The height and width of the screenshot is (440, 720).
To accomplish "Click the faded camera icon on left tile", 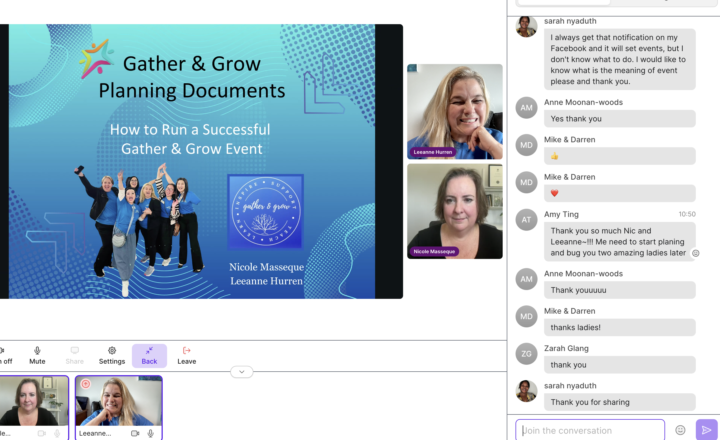I will pyautogui.click(x=41, y=433).
